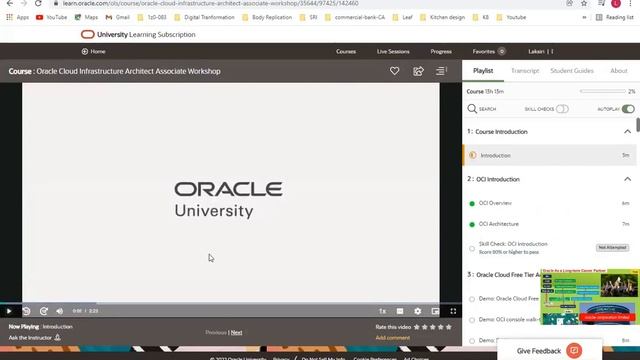Open the YouTube bookmark
Viewport: 640px width, 360px height.
point(51,17)
